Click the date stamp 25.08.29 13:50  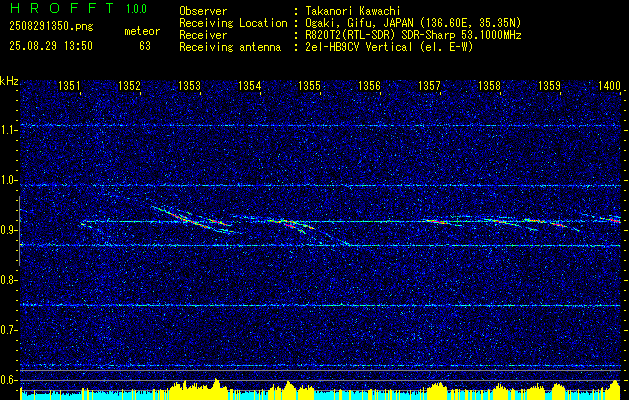point(51,46)
